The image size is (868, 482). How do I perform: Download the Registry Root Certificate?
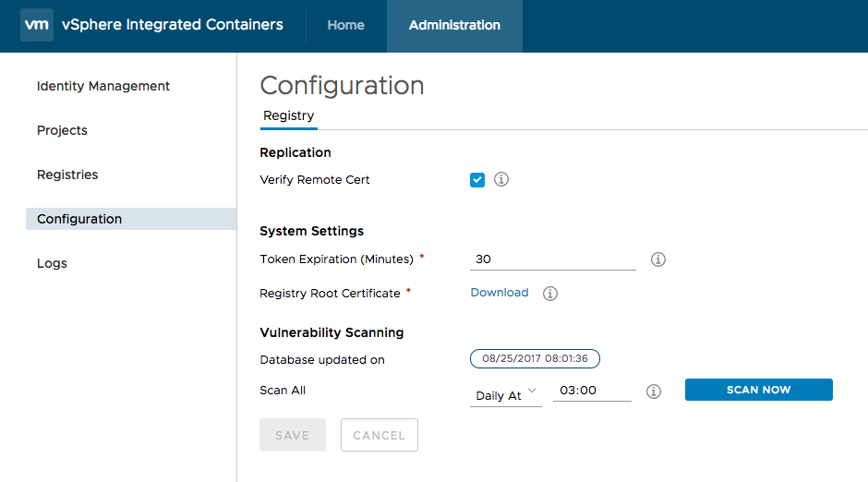coord(500,292)
